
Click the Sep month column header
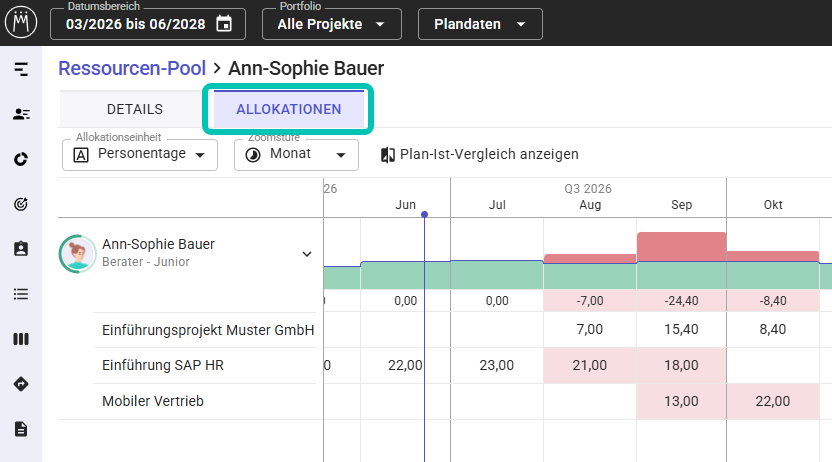681,205
